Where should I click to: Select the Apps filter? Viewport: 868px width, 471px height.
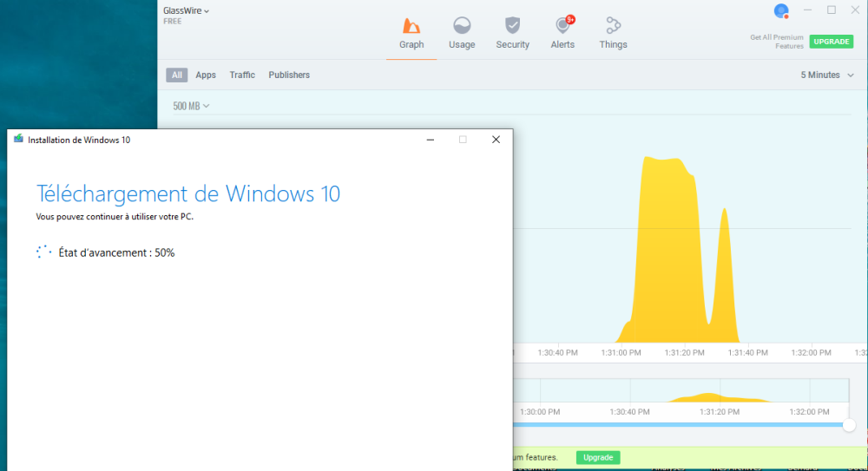coord(206,75)
